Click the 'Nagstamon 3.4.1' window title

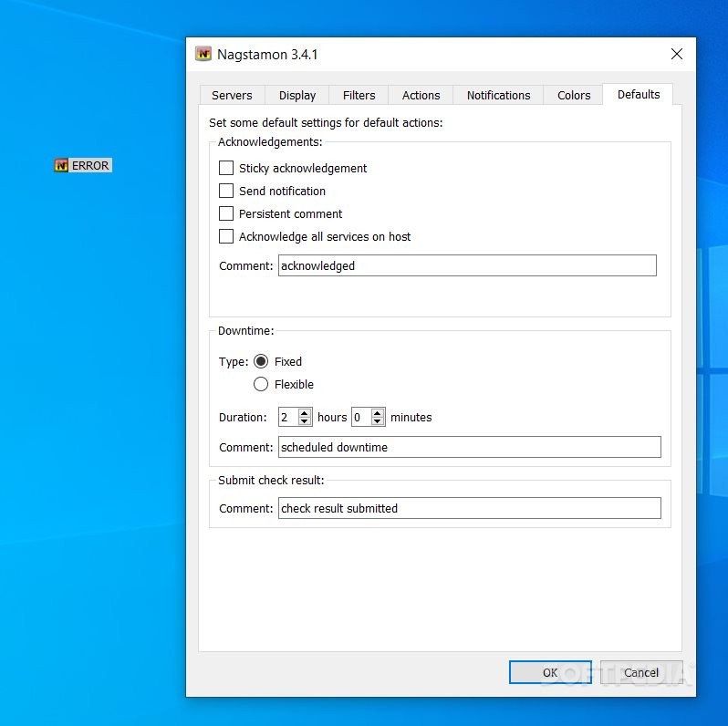(267, 55)
